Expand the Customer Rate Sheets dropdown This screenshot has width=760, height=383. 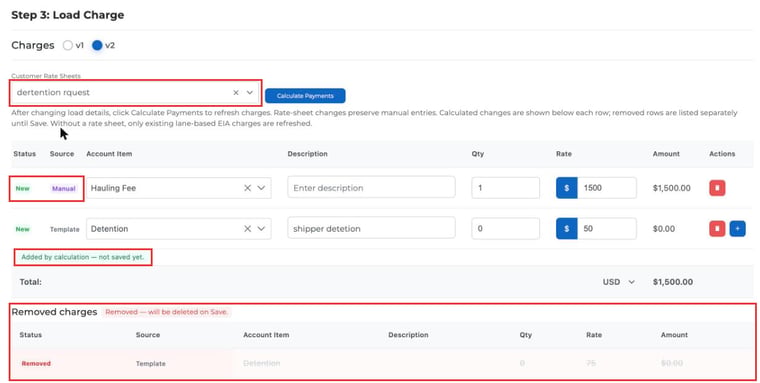click(x=250, y=93)
